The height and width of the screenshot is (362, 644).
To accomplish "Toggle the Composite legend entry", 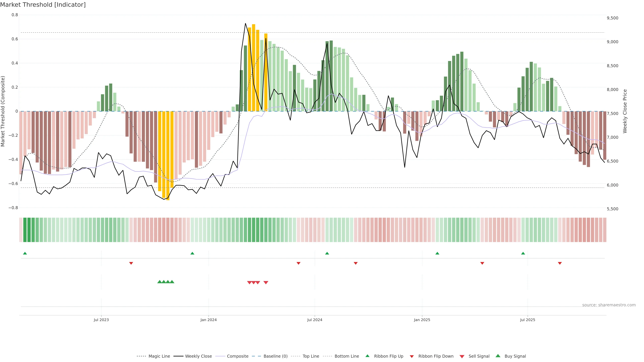I will point(237,356).
